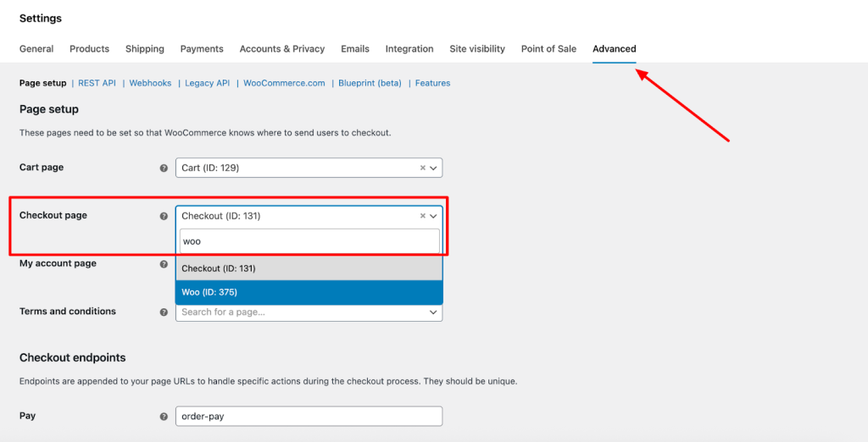The width and height of the screenshot is (868, 442).
Task: Choose Checkout (ID: 131) from the list
Action: pos(309,268)
